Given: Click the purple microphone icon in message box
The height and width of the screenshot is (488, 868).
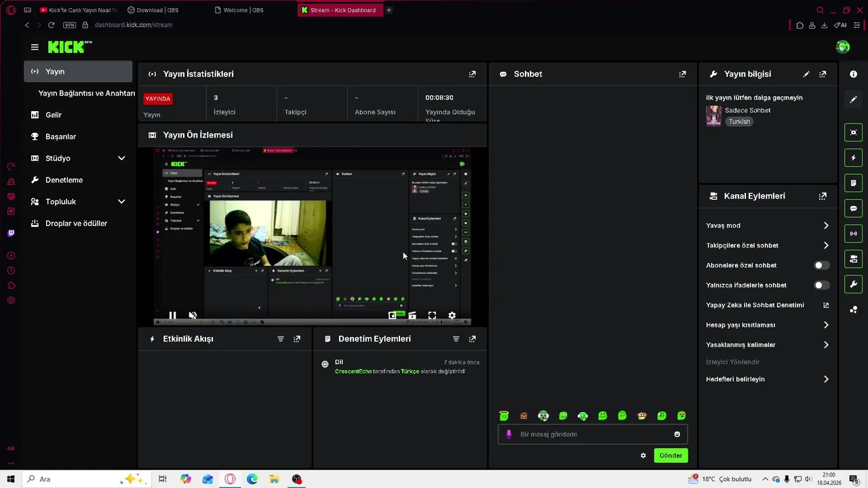Looking at the screenshot, I should click(509, 434).
